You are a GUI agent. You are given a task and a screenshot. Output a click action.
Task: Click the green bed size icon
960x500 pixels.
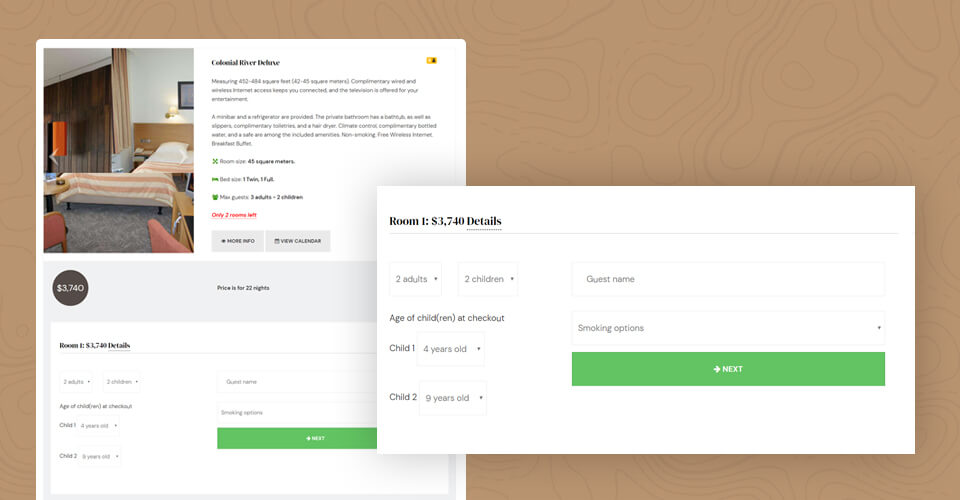click(215, 179)
